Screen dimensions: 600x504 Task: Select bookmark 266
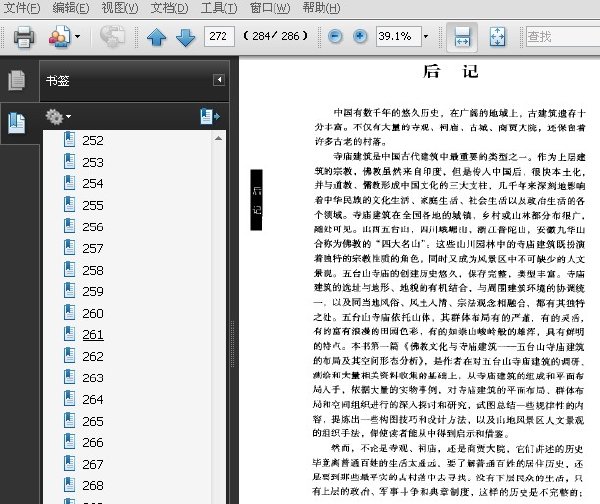click(x=93, y=443)
